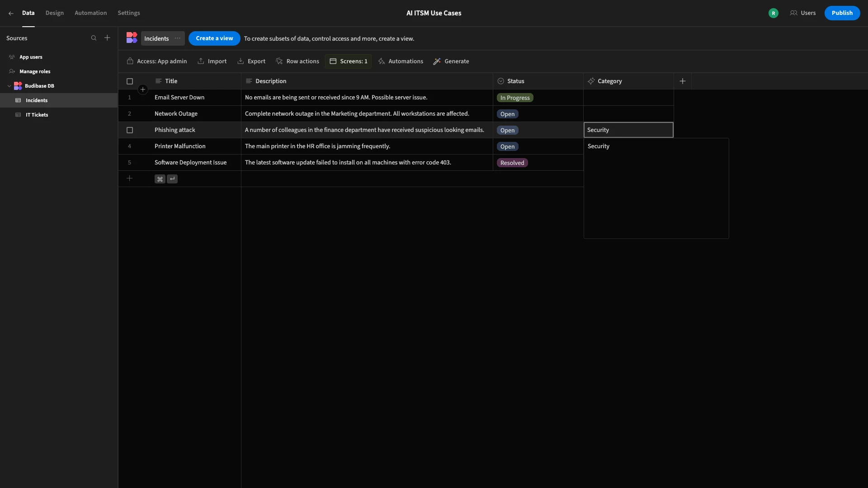868x488 pixels.
Task: Click row number 4
Action: [x=129, y=146]
